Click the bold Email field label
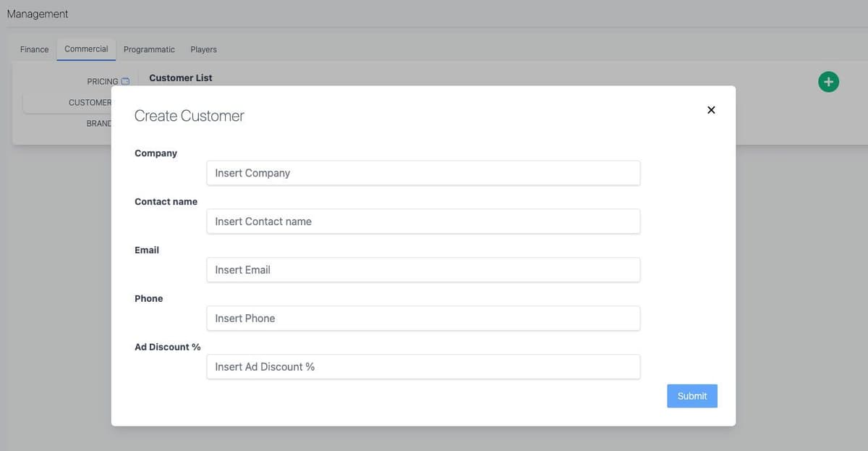 (147, 250)
